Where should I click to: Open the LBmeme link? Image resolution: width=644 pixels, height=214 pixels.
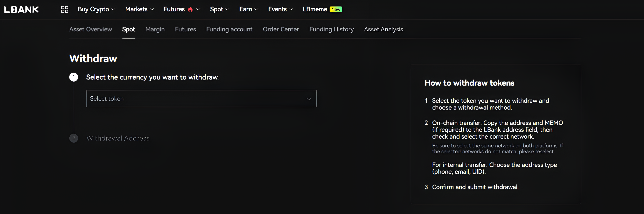[x=315, y=9]
